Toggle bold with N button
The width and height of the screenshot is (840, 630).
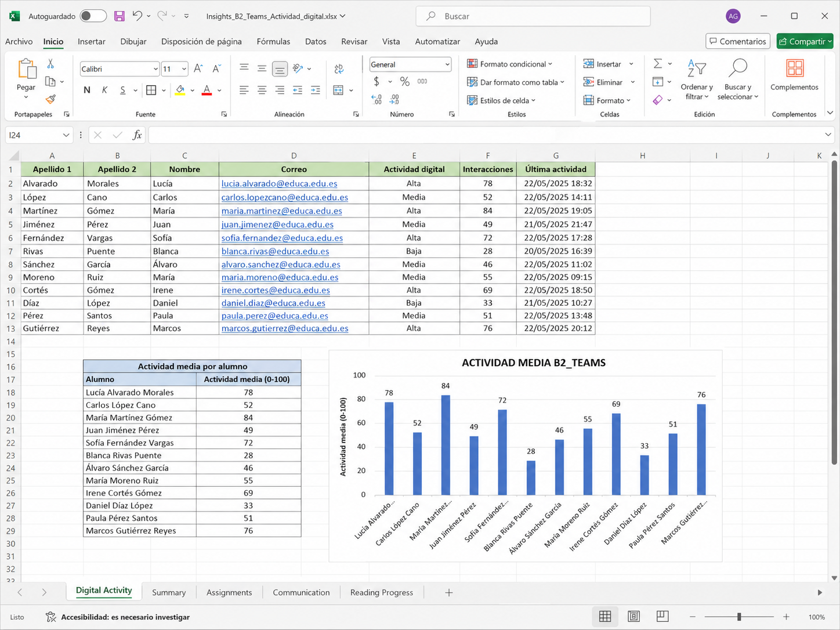[87, 90]
